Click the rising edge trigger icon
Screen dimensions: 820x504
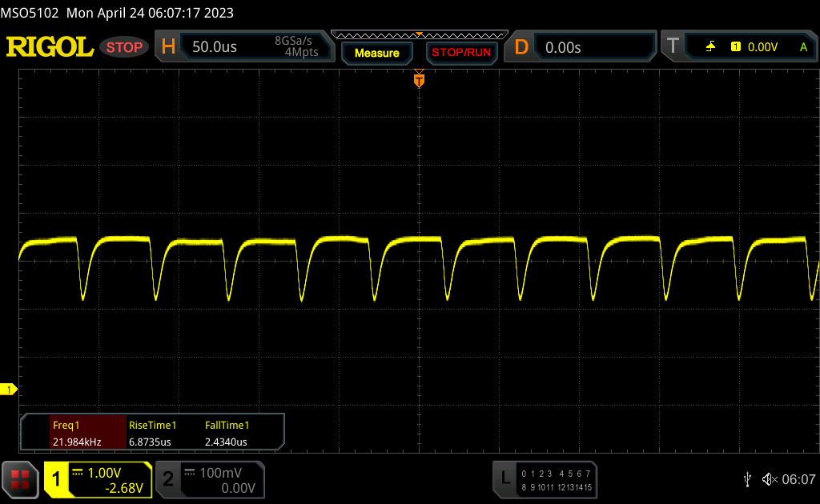click(x=710, y=47)
